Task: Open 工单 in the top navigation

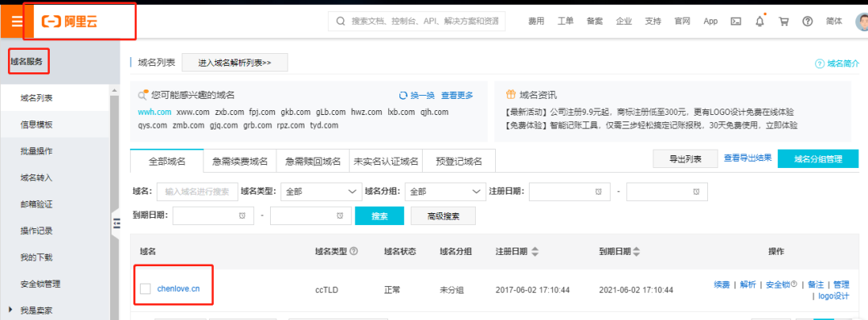Action: (565, 22)
